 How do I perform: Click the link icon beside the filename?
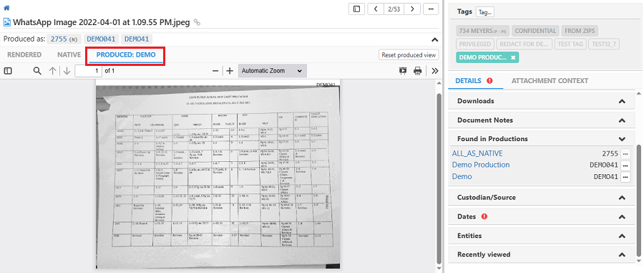point(197,23)
